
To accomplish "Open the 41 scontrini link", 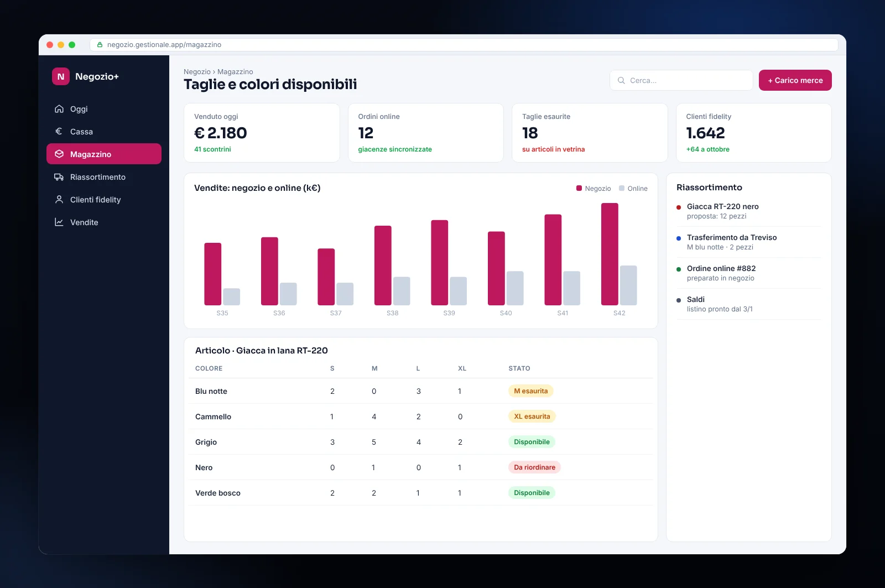I will 212,149.
